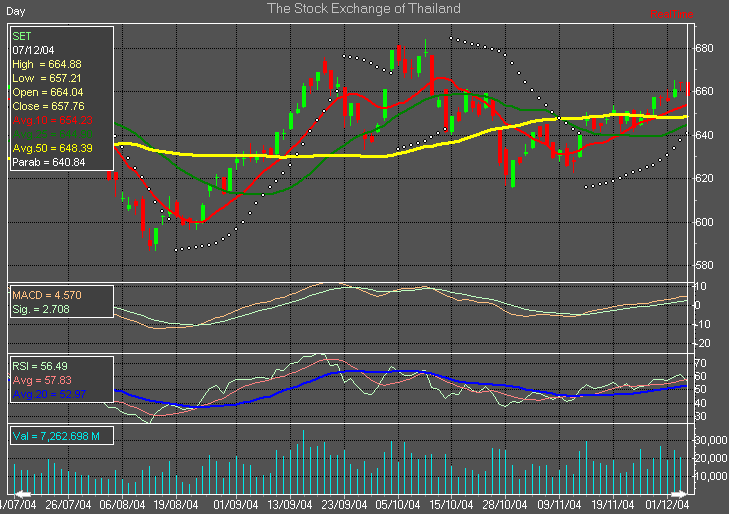
Task: Click the yellow 'Avg.50 = 648.39' legend entry
Action: point(53,148)
